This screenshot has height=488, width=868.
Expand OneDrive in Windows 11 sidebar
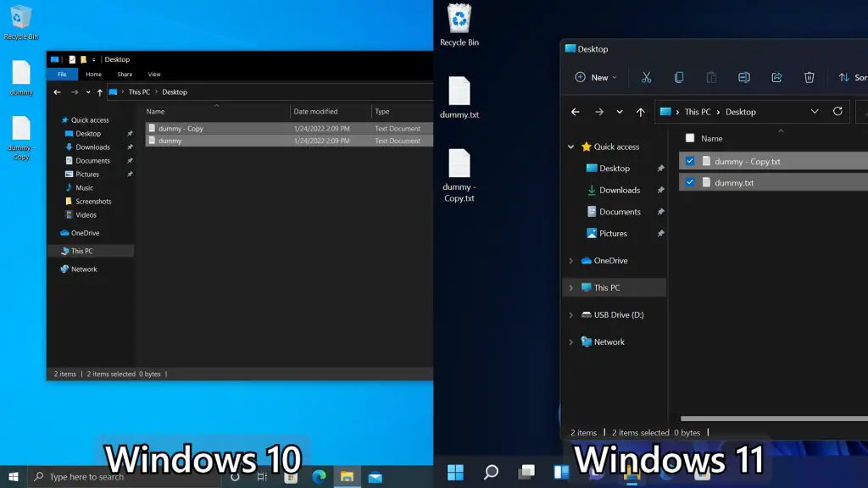click(x=570, y=261)
